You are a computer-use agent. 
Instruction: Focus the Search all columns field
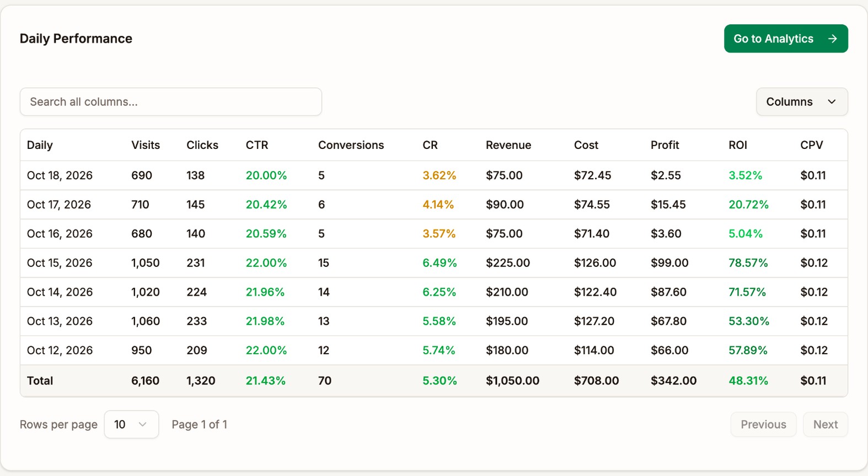click(x=171, y=101)
